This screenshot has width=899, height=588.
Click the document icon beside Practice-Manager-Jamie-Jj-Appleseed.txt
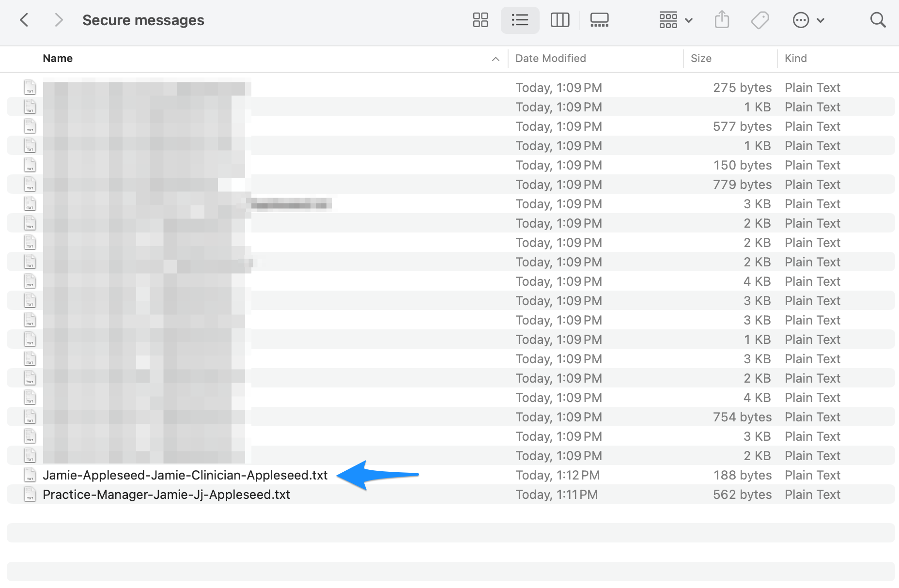point(30,494)
